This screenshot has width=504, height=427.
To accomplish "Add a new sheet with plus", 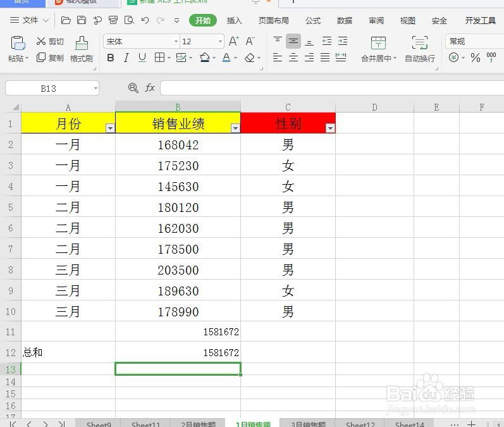I will tap(471, 424).
